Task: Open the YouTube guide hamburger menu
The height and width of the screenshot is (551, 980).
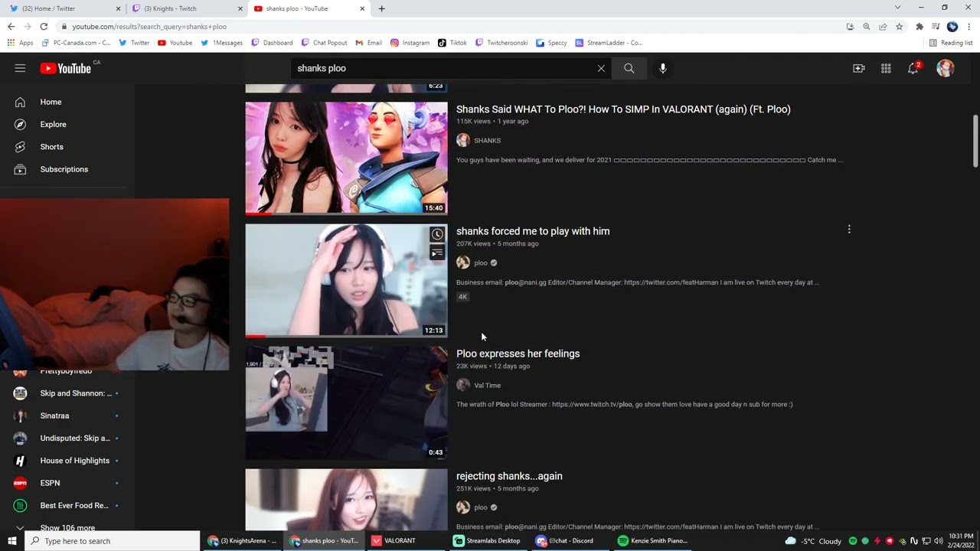Action: tap(20, 68)
